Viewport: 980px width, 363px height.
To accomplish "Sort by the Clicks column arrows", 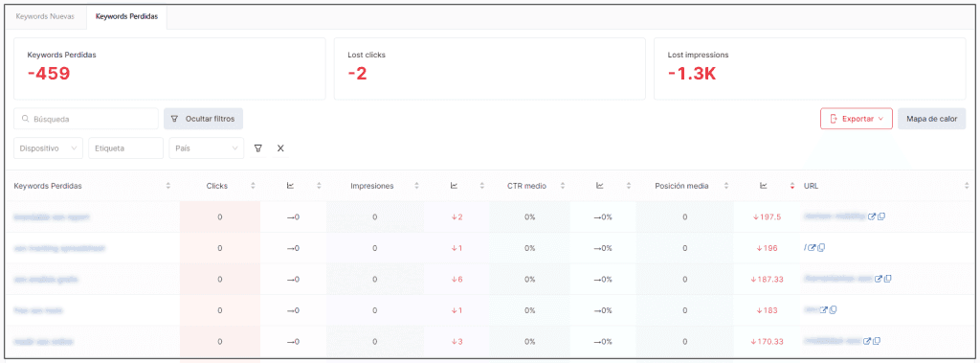I will pos(253,186).
